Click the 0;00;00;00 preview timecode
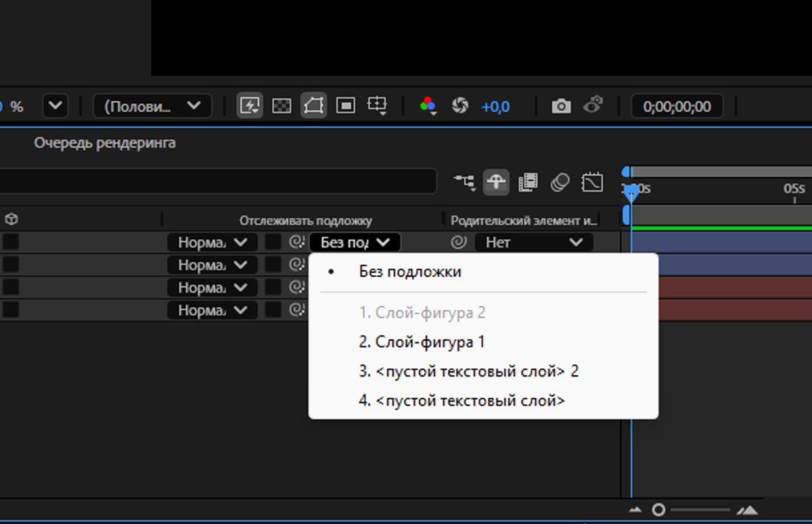 (x=677, y=106)
